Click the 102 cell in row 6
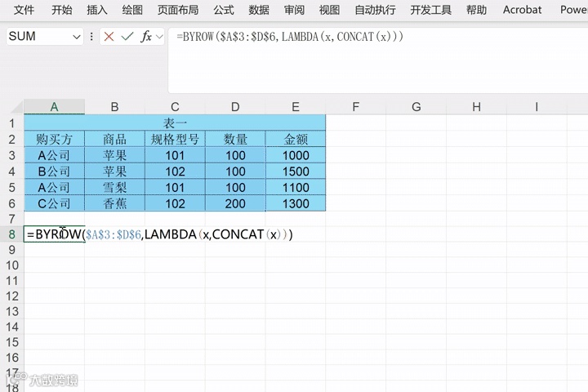The image size is (588, 392). click(175, 203)
